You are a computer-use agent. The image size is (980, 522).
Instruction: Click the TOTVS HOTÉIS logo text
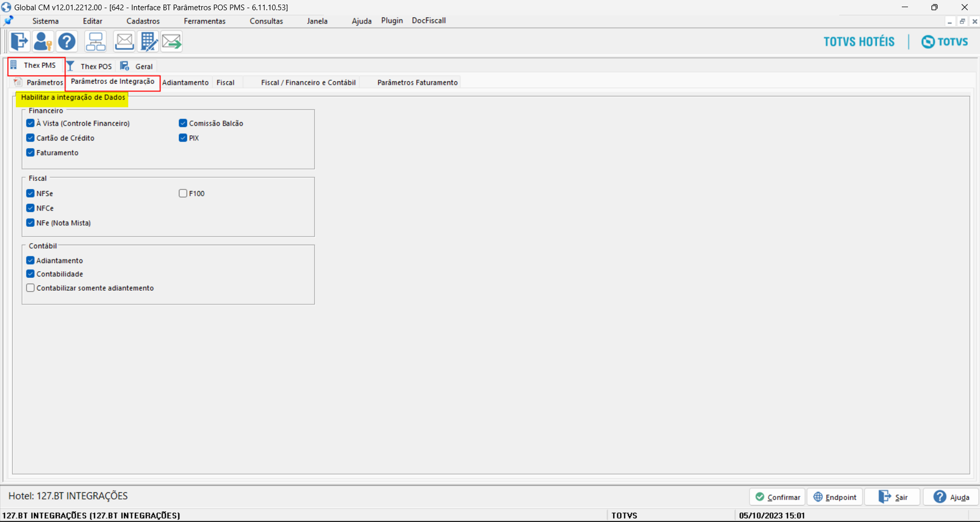859,41
